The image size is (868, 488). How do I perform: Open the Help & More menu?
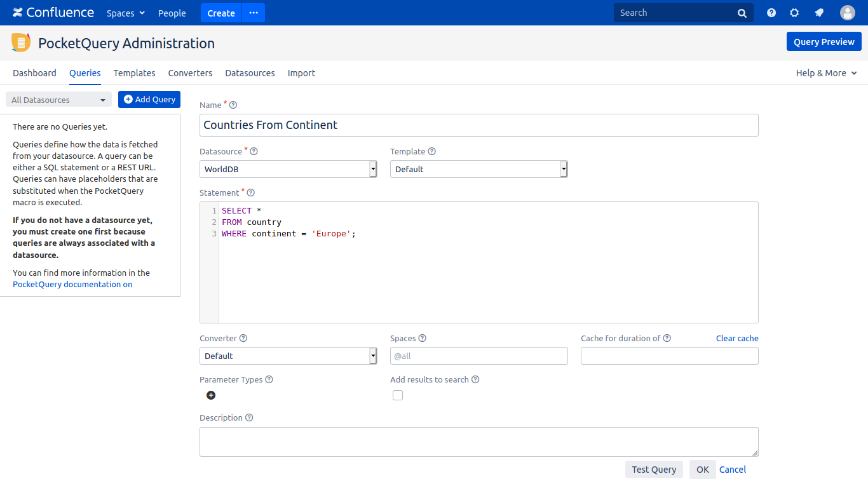tap(825, 73)
